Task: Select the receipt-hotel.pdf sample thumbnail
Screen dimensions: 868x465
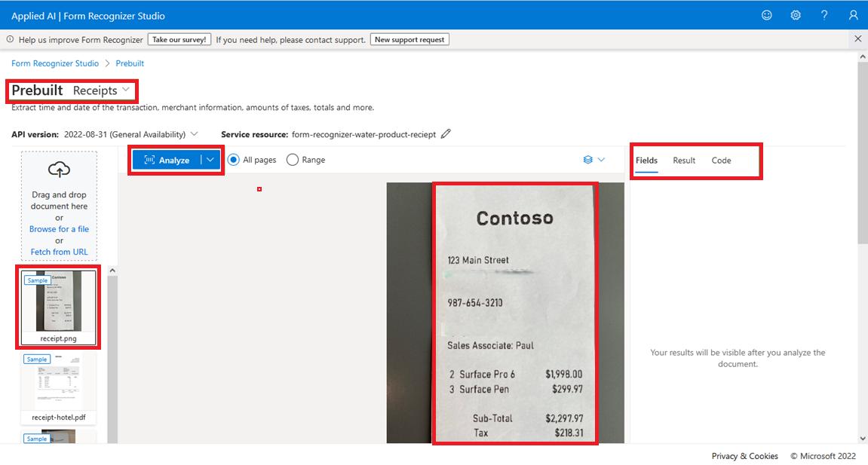Action: point(59,387)
